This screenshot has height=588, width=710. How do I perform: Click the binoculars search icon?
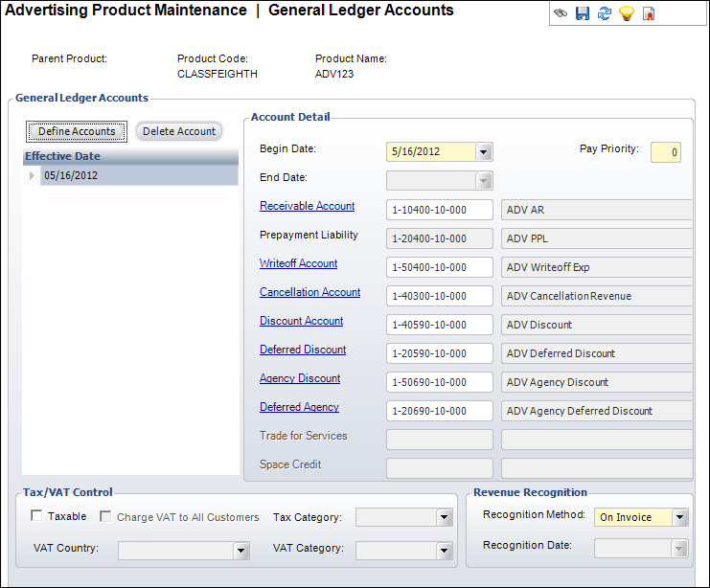click(561, 14)
